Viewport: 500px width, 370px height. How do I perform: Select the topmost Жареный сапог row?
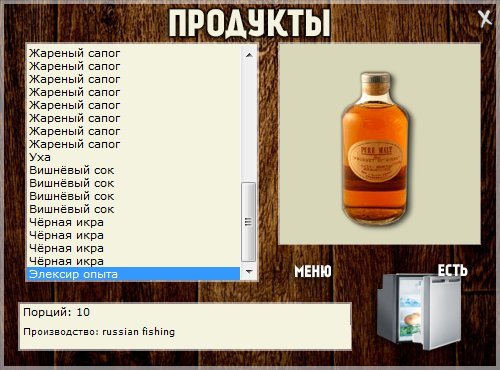click(133, 53)
